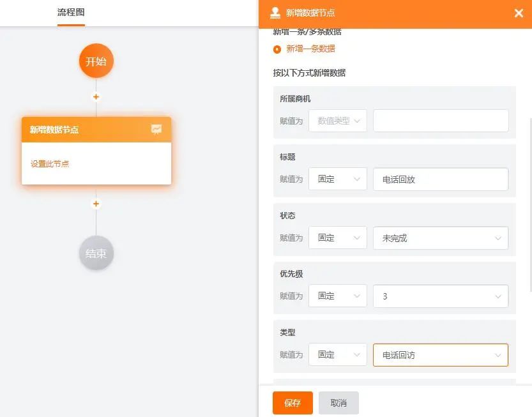Click the side panel vertical scrollbar
532x417 pixels.
(x=530, y=204)
